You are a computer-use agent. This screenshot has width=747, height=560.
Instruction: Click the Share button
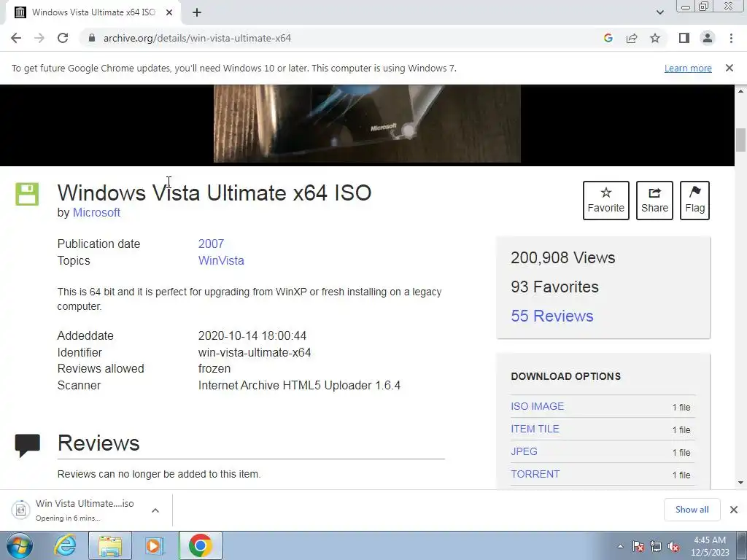click(x=654, y=201)
